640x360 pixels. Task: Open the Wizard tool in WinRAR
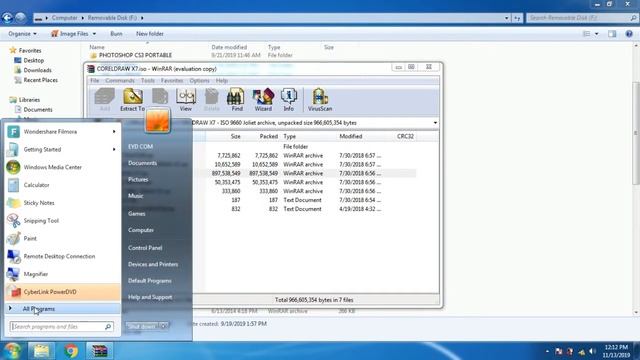[263, 100]
